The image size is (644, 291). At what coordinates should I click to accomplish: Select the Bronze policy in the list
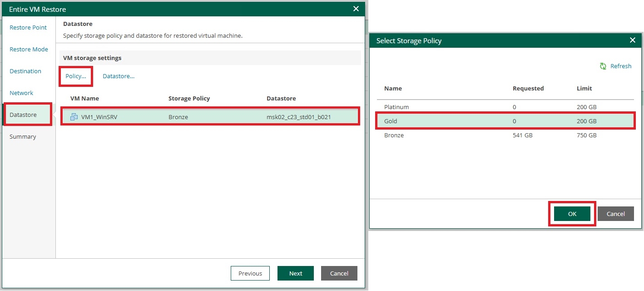click(x=505, y=135)
